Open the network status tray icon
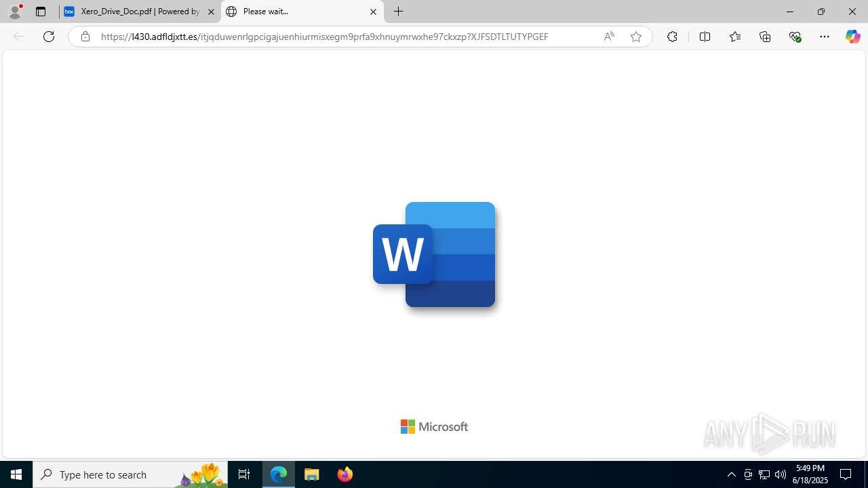 (764, 474)
